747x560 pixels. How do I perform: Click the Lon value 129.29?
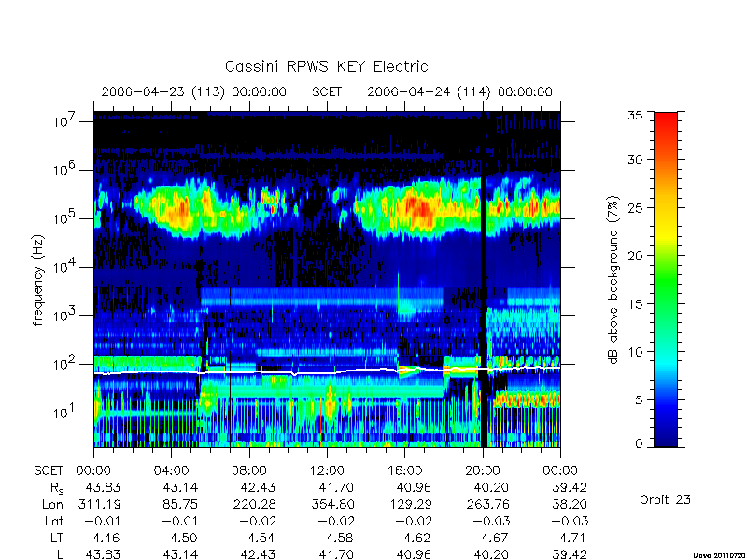411,504
